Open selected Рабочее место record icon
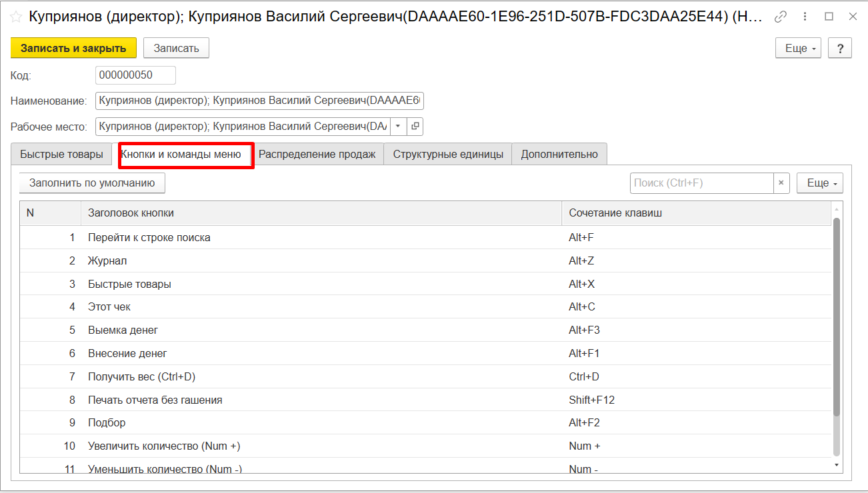This screenshot has height=493, width=868. (415, 126)
